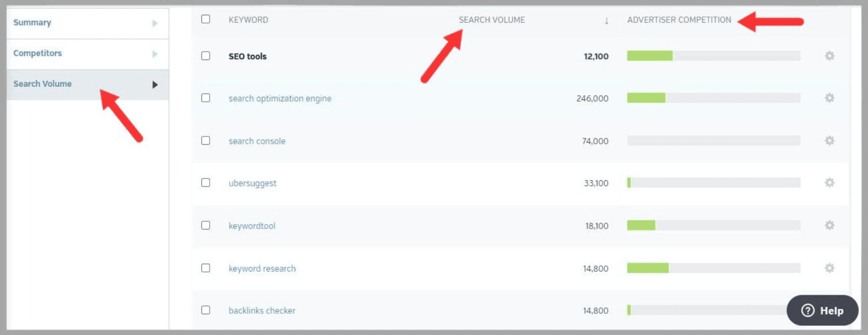Click gear icon in search console row
This screenshot has height=335, width=868.
click(829, 141)
